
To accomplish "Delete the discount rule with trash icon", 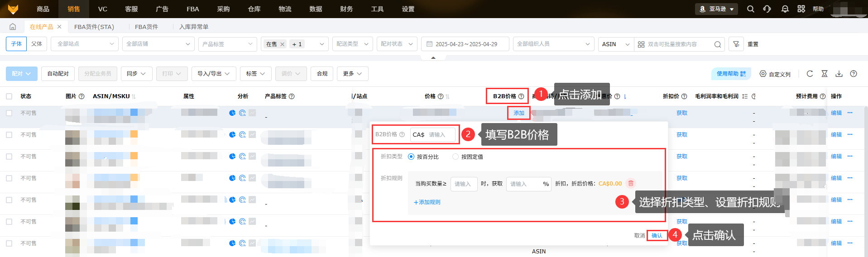I will [x=631, y=183].
